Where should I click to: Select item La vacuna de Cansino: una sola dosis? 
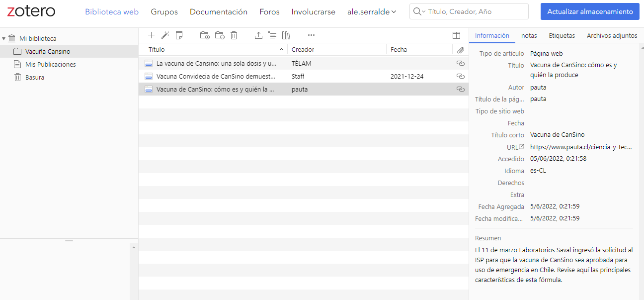point(304,63)
